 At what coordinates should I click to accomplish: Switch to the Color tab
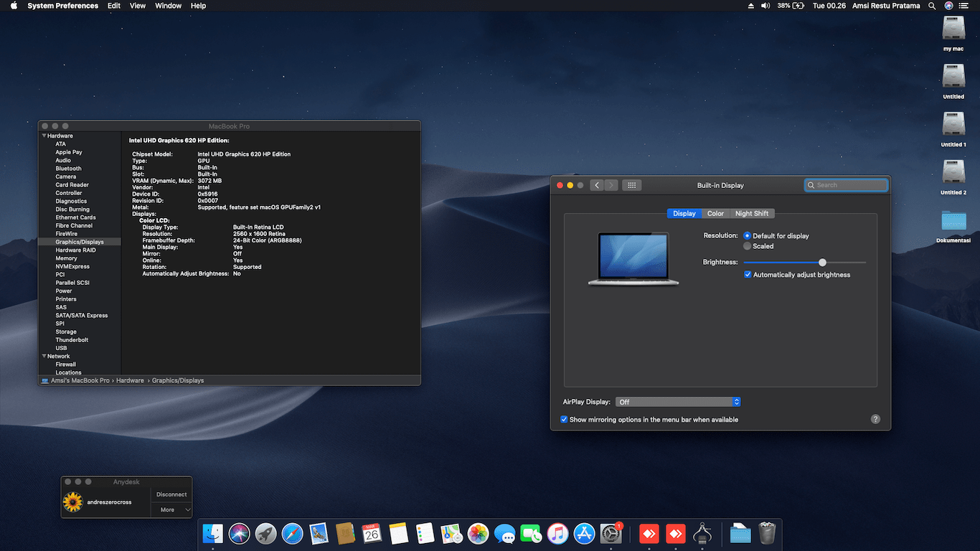click(716, 214)
